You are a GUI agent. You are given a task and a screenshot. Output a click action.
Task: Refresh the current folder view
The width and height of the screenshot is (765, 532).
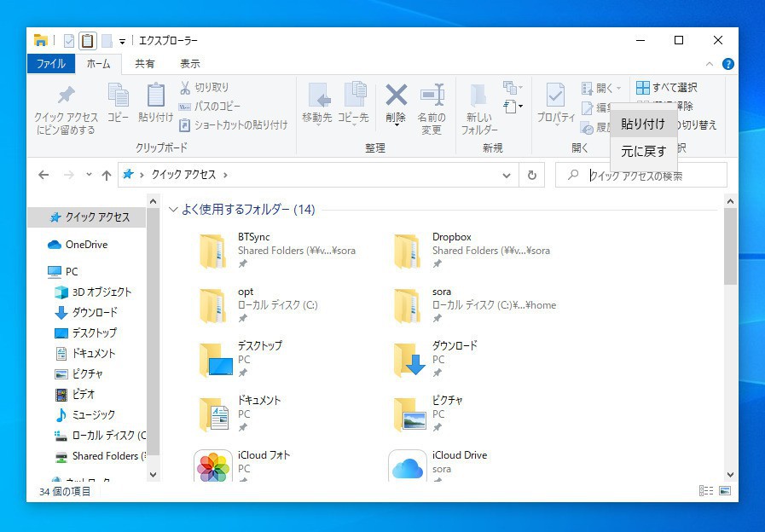point(532,175)
